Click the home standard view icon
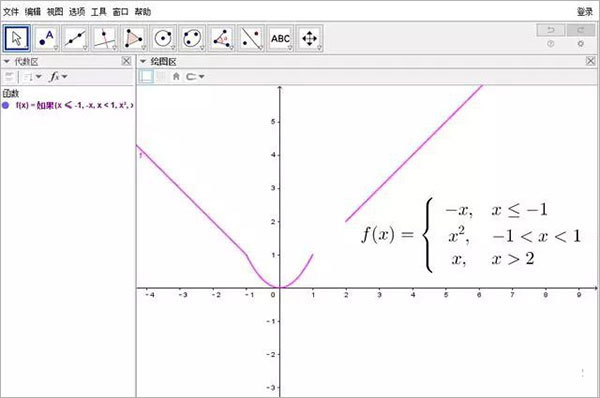 pos(176,77)
